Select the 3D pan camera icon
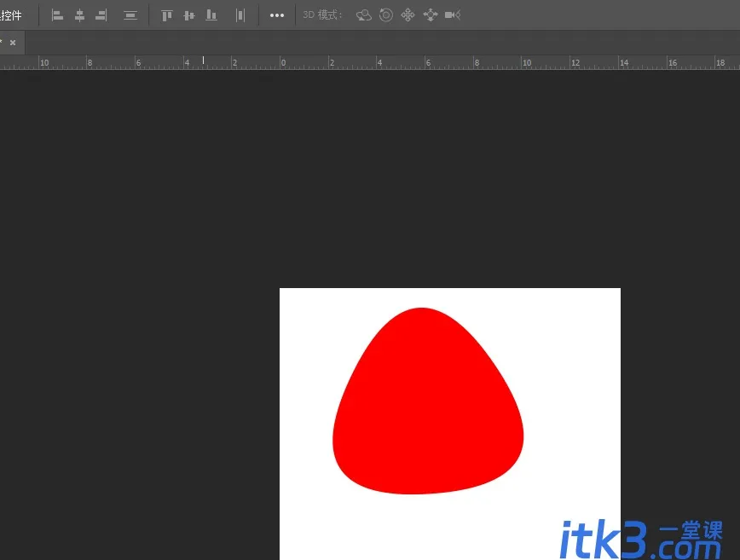Screen dimensions: 740x560 tap(408, 15)
